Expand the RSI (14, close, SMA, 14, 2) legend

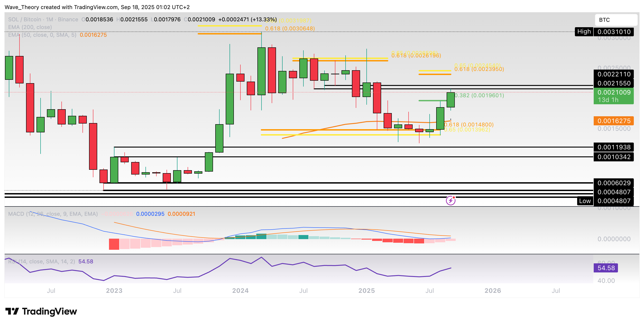[41, 262]
